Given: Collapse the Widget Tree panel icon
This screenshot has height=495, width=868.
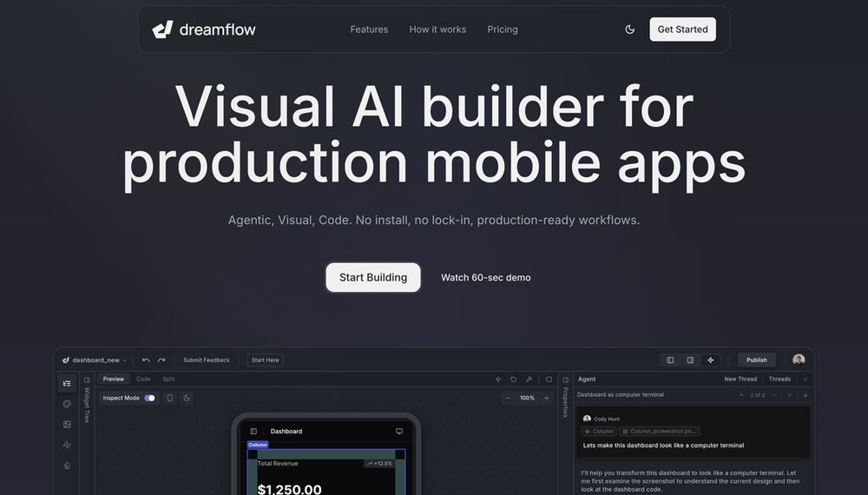Looking at the screenshot, I should 87,379.
